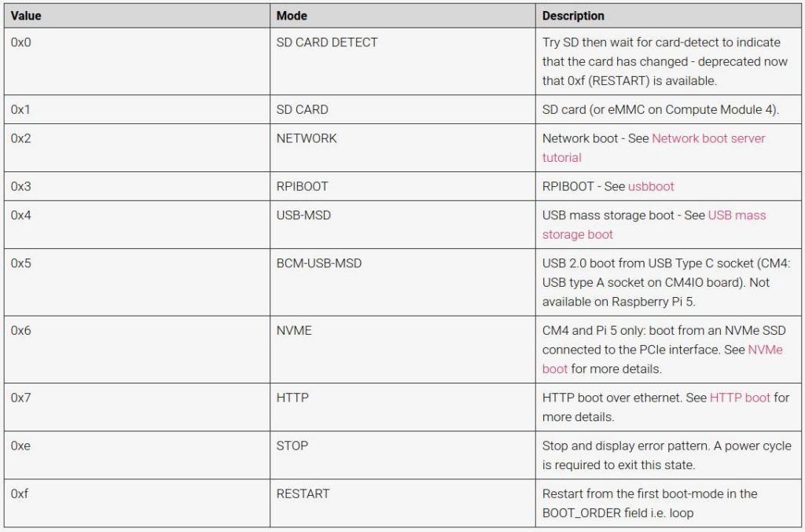Select the 0x1 value cell

137,109
